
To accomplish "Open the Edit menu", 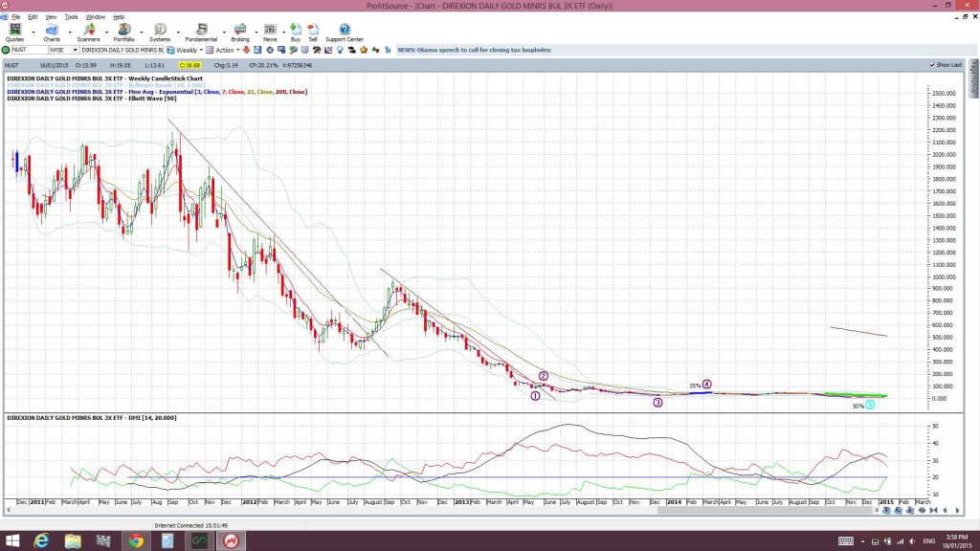I will (33, 17).
